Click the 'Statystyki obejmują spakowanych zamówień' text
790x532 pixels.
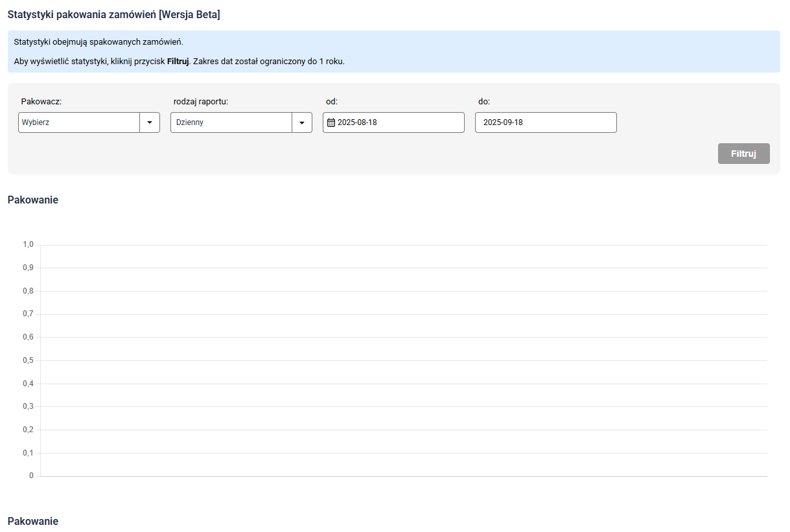(x=99, y=42)
